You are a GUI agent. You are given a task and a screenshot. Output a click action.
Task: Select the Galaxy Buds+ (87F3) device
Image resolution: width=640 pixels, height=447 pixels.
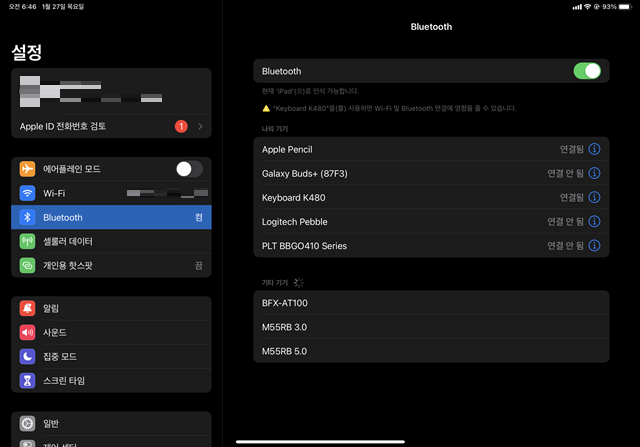[x=431, y=173]
